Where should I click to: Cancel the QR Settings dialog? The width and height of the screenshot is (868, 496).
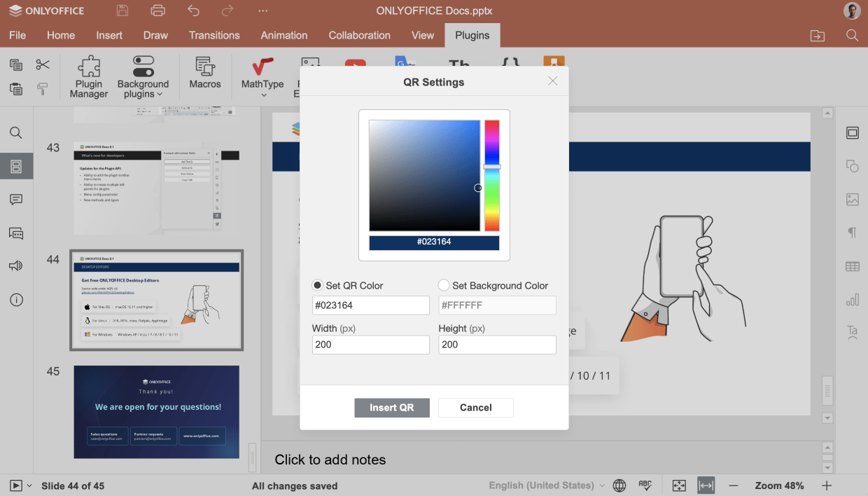(476, 408)
